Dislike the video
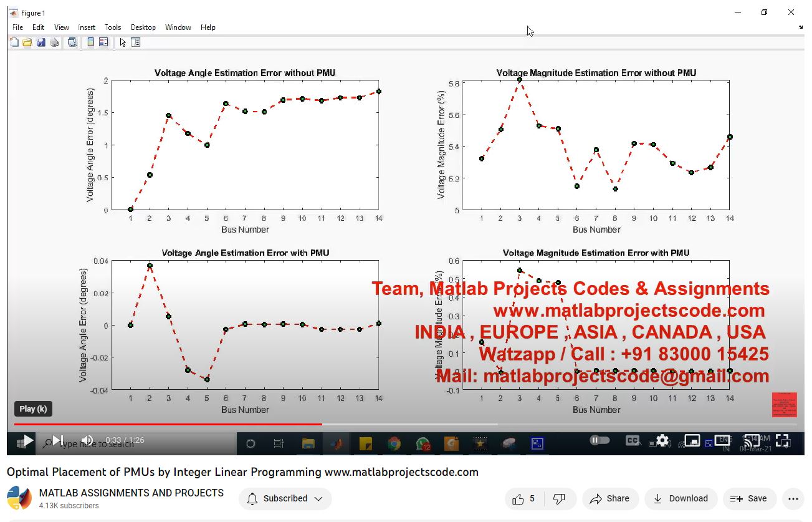Screen dimensions: 812x522 [x=559, y=498]
